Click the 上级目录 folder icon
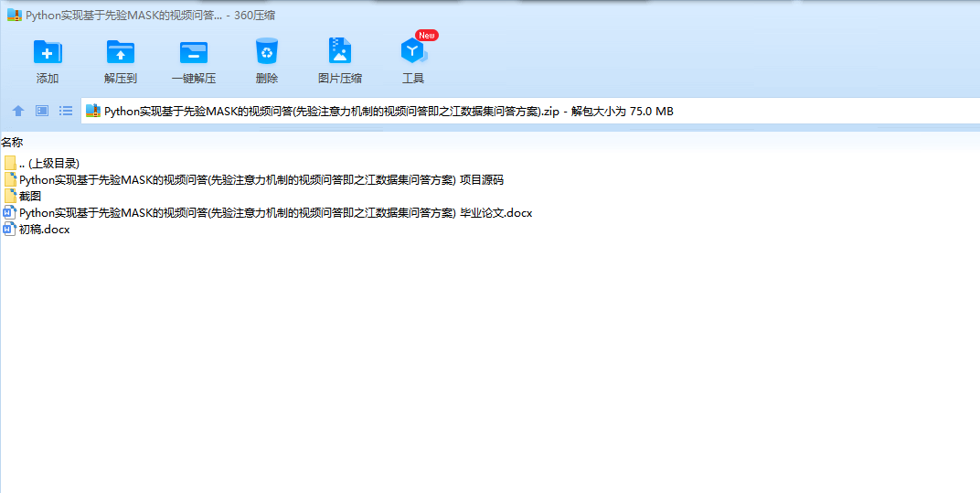Viewport: 980px width, 493px height. coord(10,164)
